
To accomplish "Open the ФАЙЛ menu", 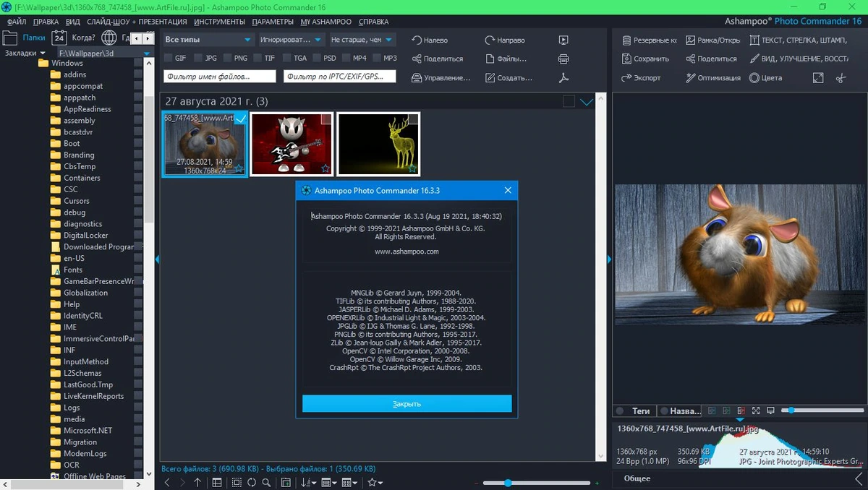I will coord(17,22).
